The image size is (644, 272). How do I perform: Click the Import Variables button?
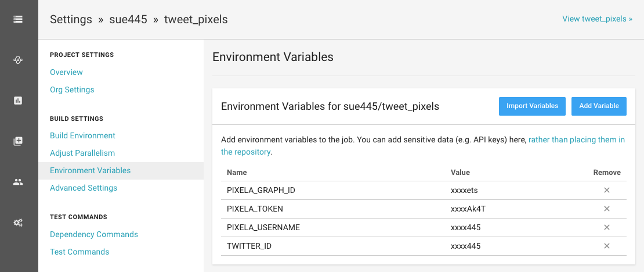click(x=532, y=106)
